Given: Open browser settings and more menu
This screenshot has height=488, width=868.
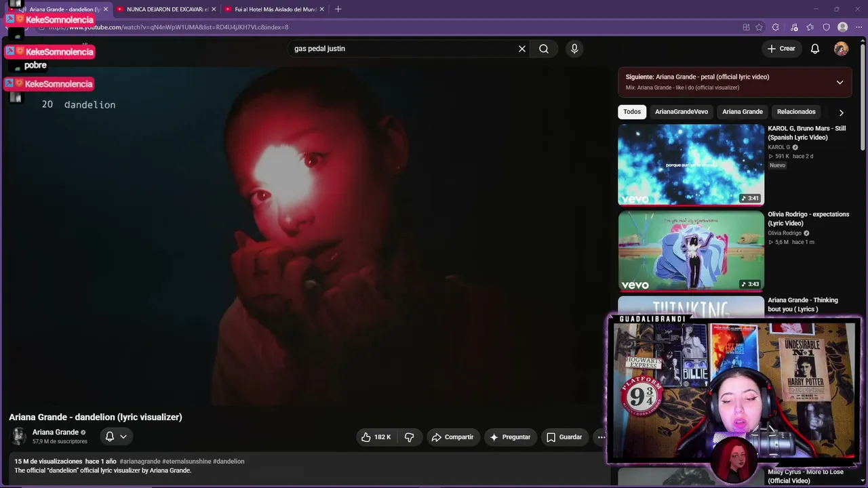Looking at the screenshot, I should pos(858,27).
